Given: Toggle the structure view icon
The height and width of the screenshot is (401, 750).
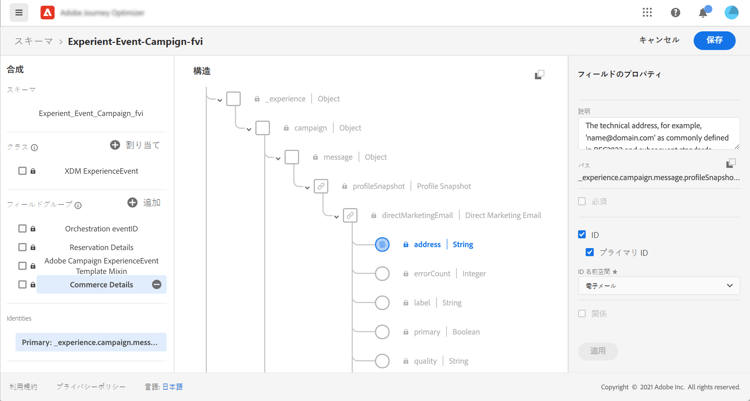Looking at the screenshot, I should 539,74.
